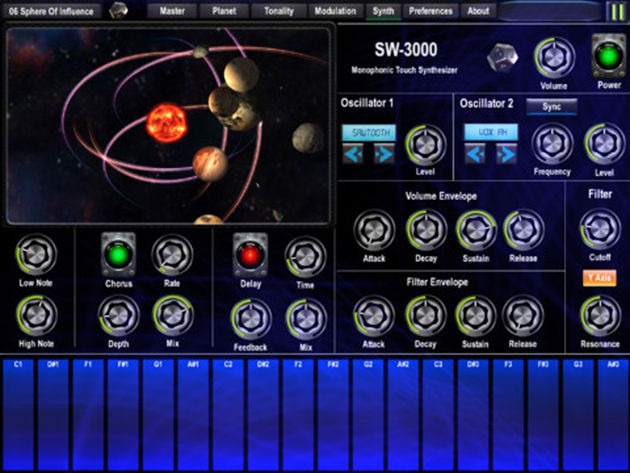Open the preset name 06 Sphere Of Influence
The image size is (630, 473).
point(51,11)
